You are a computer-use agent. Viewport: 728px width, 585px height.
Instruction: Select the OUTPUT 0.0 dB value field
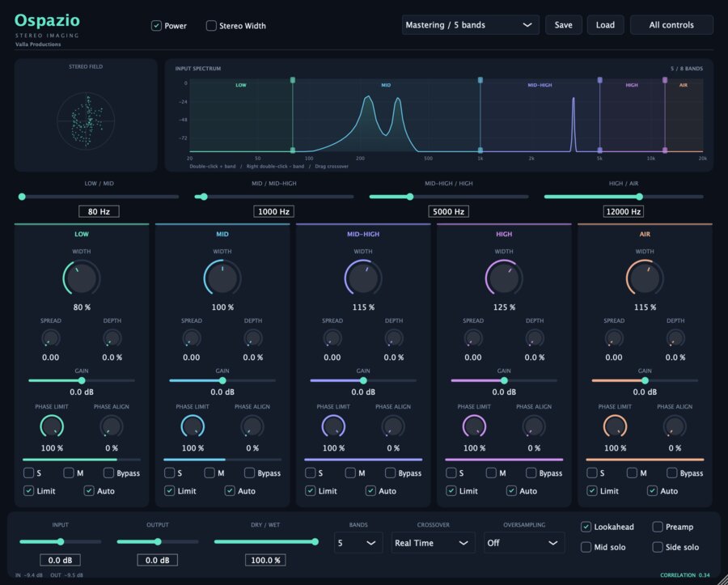pyautogui.click(x=158, y=560)
